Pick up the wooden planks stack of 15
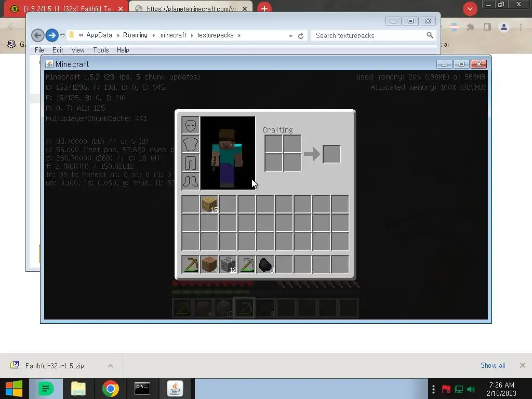The image size is (532, 399). coord(209,204)
